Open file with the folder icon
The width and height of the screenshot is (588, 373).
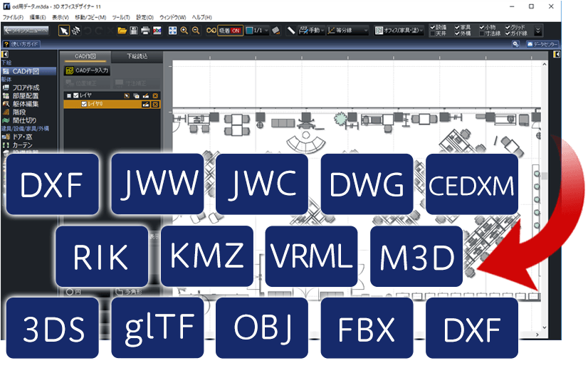(x=122, y=31)
